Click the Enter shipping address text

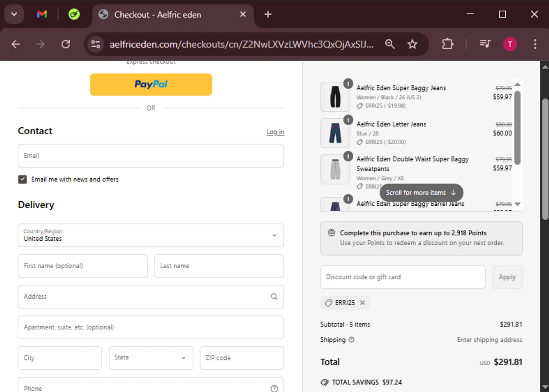tap(490, 340)
